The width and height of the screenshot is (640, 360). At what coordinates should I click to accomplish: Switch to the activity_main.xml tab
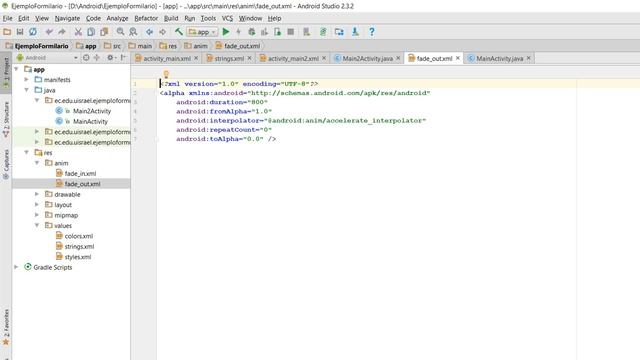click(x=167, y=58)
